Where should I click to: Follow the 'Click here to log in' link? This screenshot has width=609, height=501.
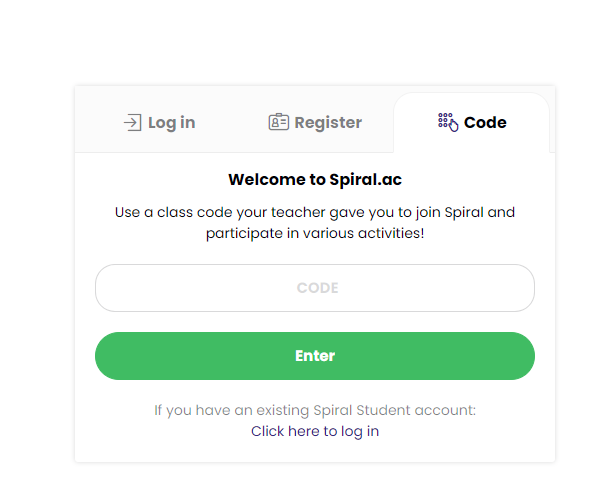(315, 431)
